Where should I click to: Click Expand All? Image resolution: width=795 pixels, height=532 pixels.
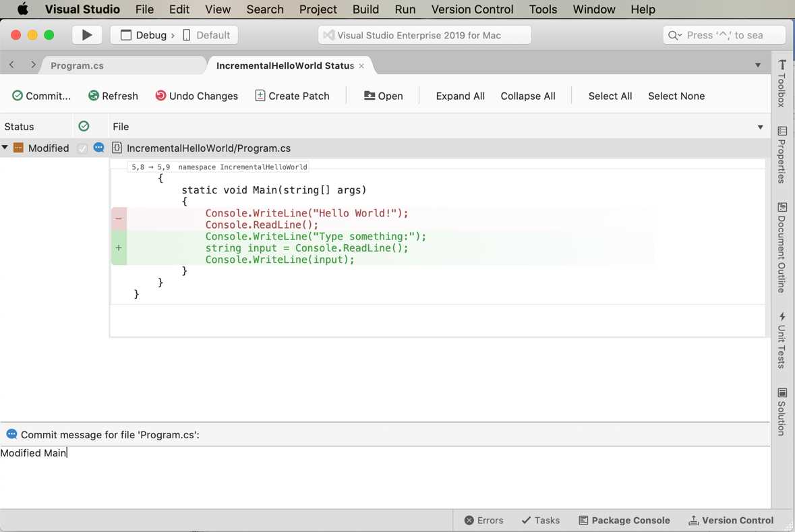coord(460,96)
